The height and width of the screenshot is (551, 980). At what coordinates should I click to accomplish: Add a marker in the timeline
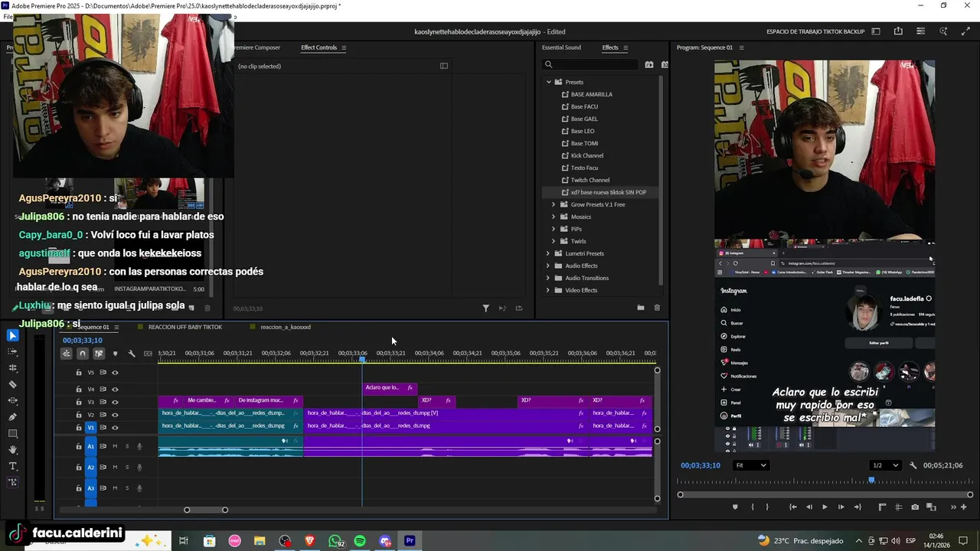tap(115, 354)
